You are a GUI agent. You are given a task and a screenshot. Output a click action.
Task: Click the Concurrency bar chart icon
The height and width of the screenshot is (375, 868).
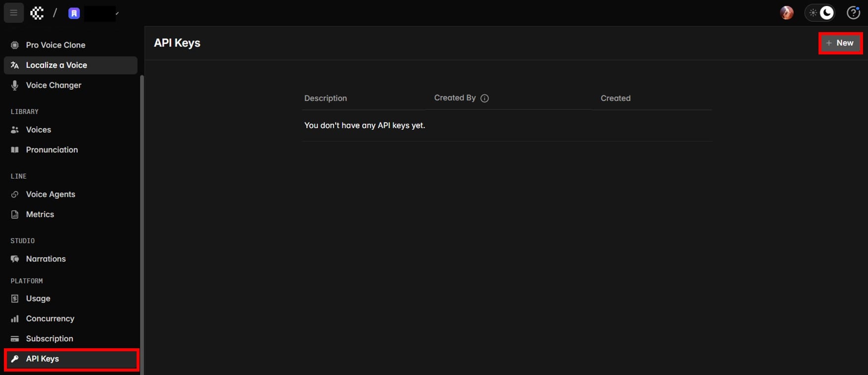pyautogui.click(x=15, y=319)
